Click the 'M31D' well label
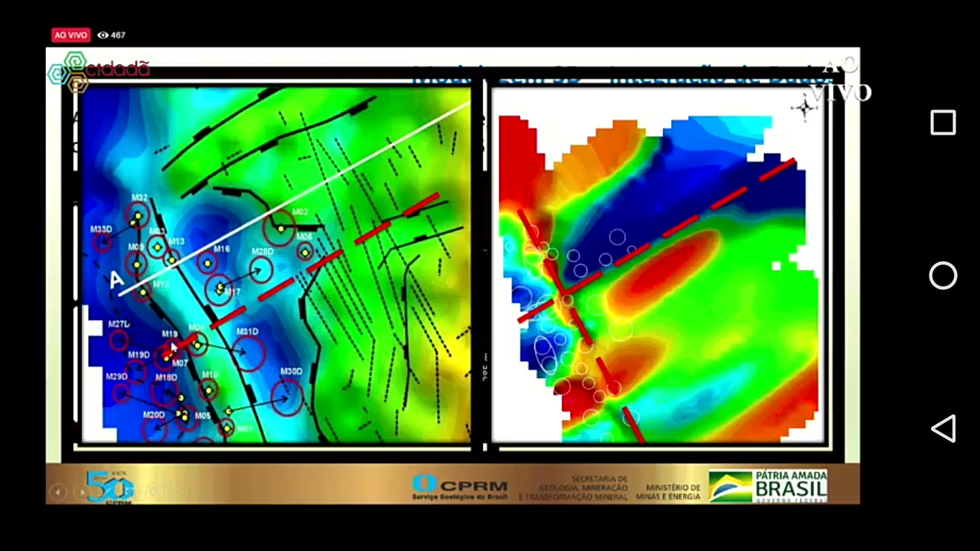980x551 pixels. pos(247,332)
